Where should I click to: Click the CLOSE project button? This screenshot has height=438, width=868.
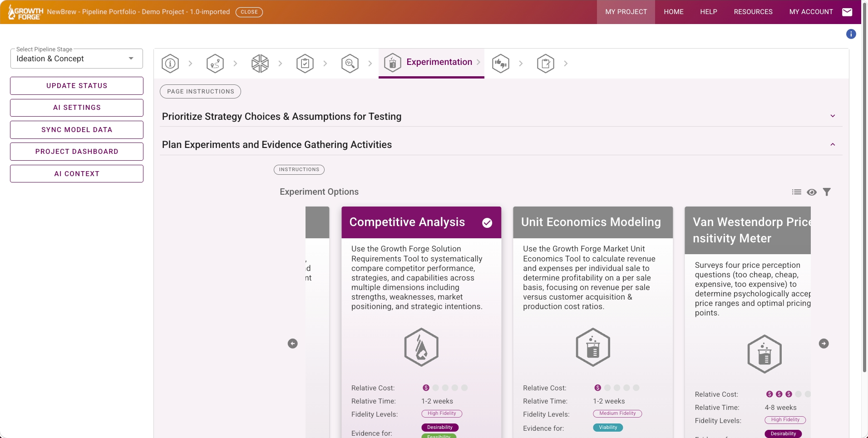[x=249, y=12]
